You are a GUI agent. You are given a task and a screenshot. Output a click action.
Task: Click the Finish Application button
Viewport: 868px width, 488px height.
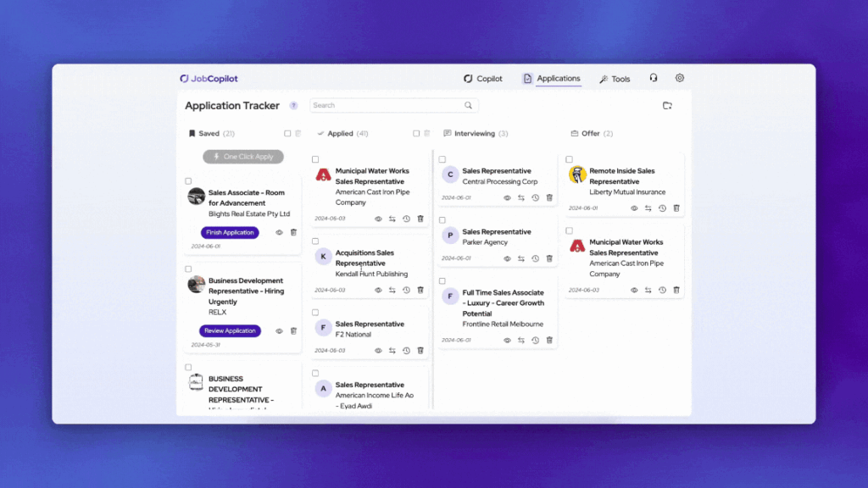(230, 232)
